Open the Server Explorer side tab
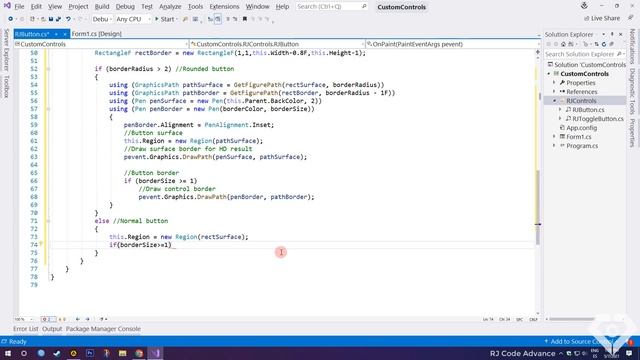640x360 pixels. 6,51
